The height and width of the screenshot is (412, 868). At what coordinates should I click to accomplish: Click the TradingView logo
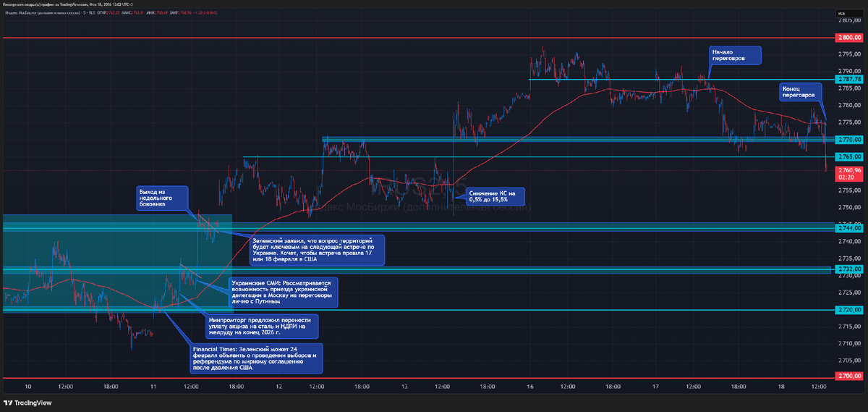(27, 402)
